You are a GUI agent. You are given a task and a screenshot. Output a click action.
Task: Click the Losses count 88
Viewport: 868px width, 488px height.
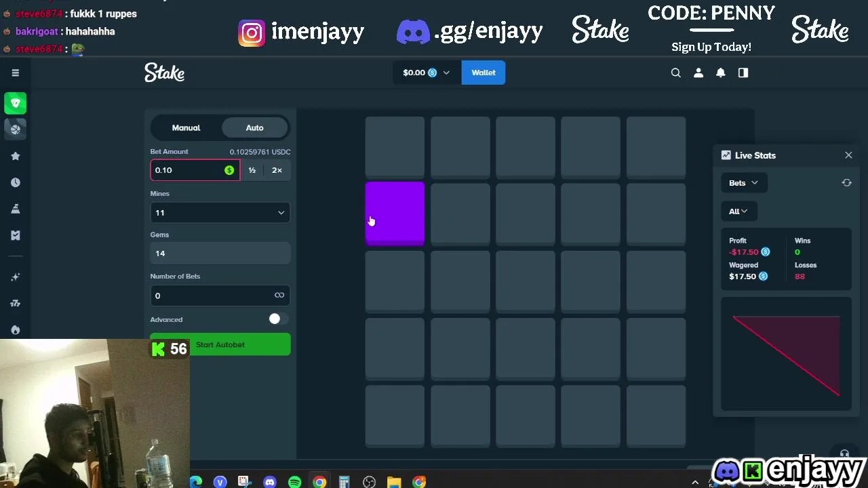(800, 277)
